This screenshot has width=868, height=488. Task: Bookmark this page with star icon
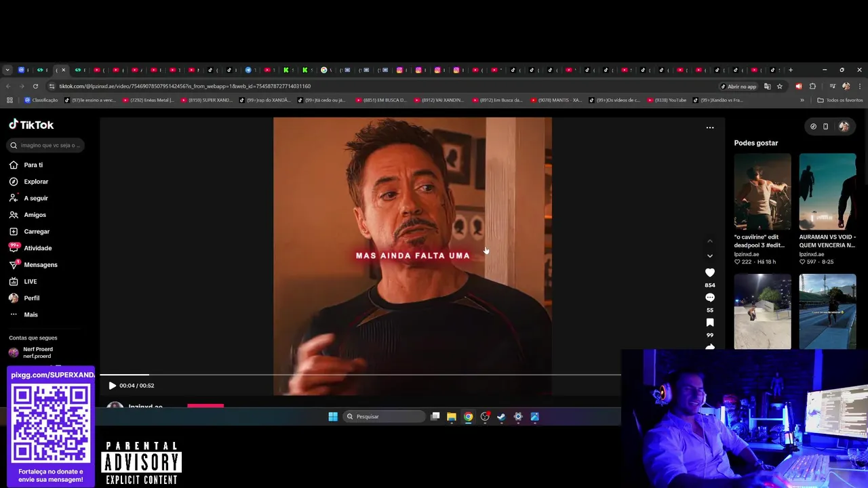(780, 86)
